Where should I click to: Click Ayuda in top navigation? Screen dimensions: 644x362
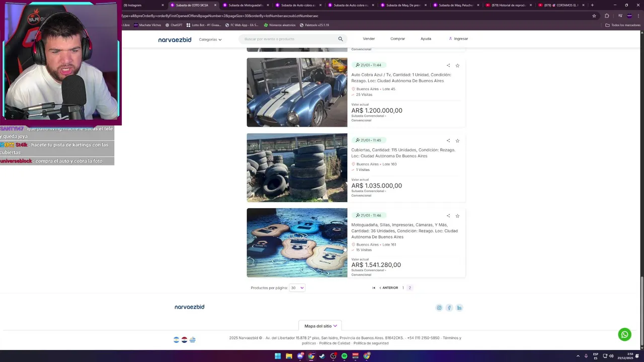[426, 39]
